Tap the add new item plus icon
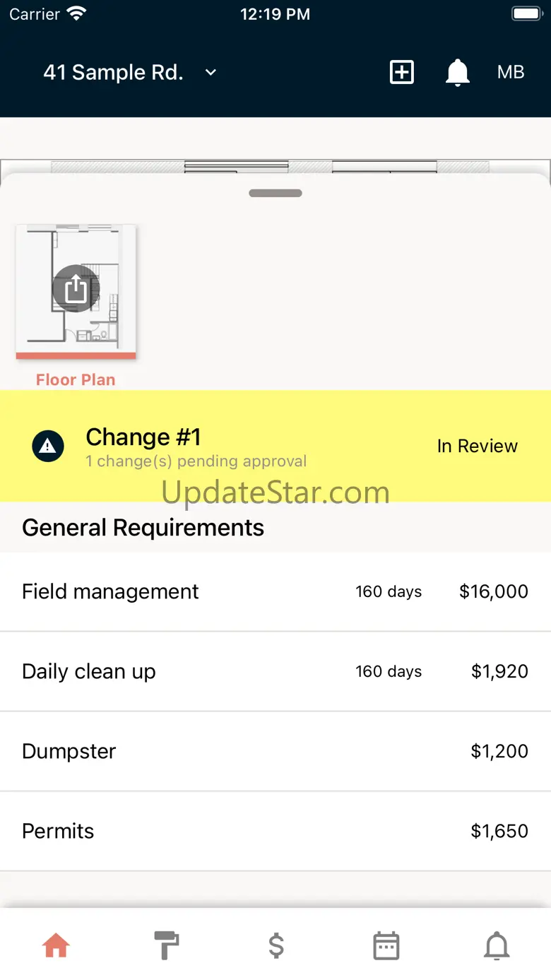551x980 pixels. point(402,72)
